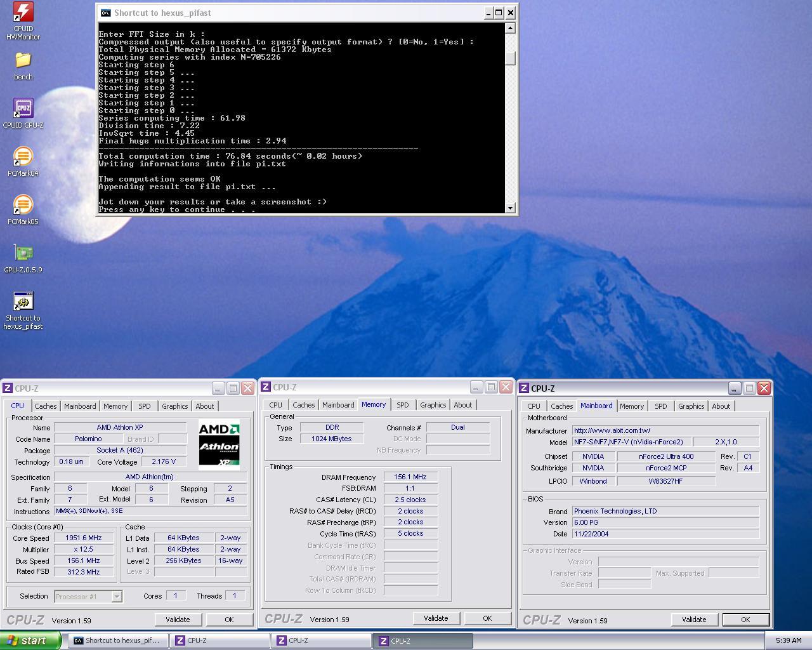Click the Rated FSB value 312.3 MHz
812x650 pixels.
84,572
